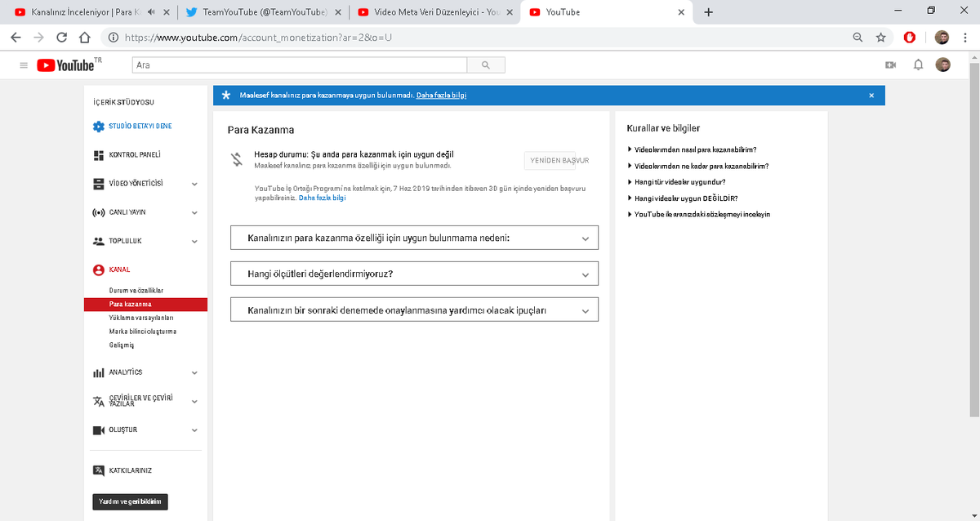This screenshot has height=521, width=980.
Task: Open Chrome three-dot menu
Action: tap(965, 37)
